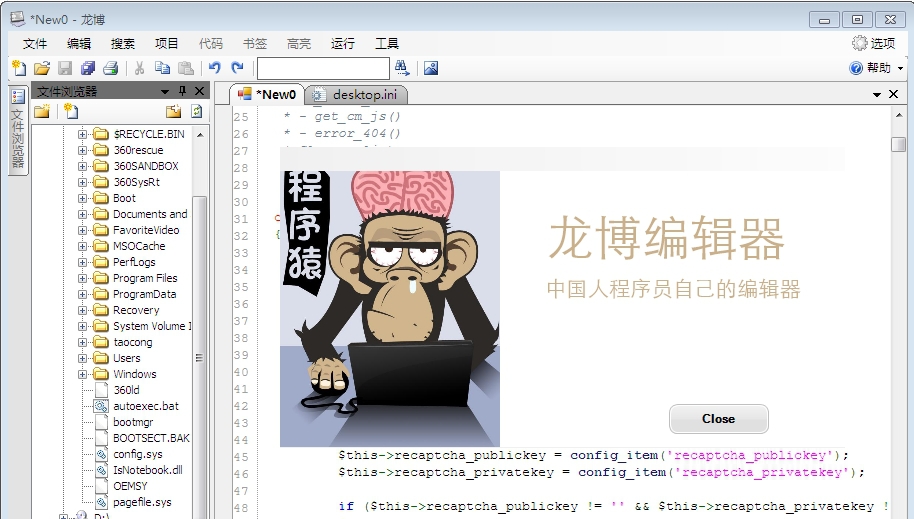Open the 文件浏览器 panel dropdown menu
The width and height of the screenshot is (914, 519).
(x=165, y=92)
